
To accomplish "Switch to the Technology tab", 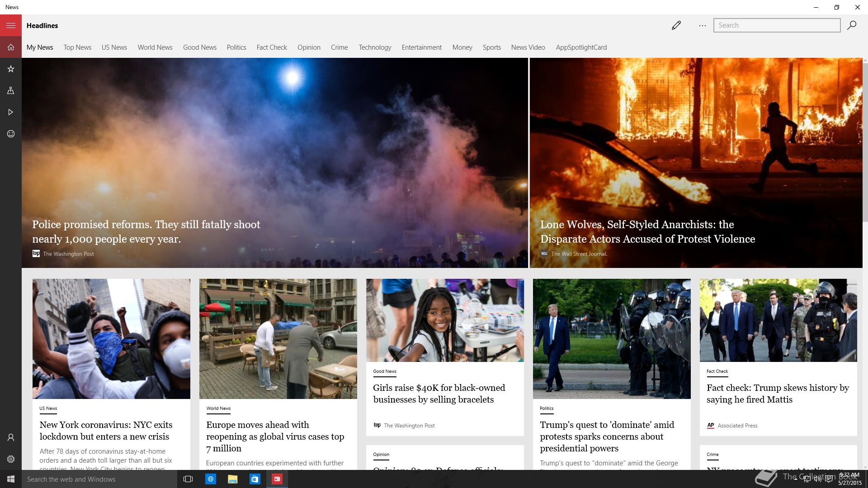I will (375, 47).
